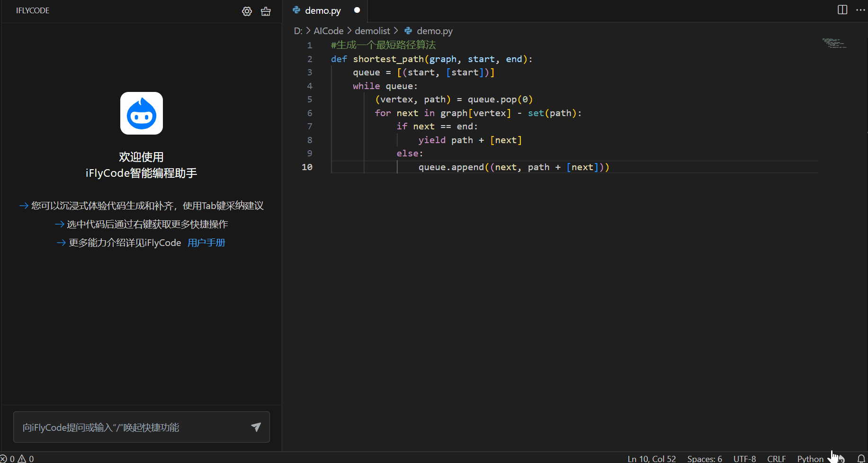The height and width of the screenshot is (463, 868).
Task: Open notifications bell in status bar
Action: (861, 458)
